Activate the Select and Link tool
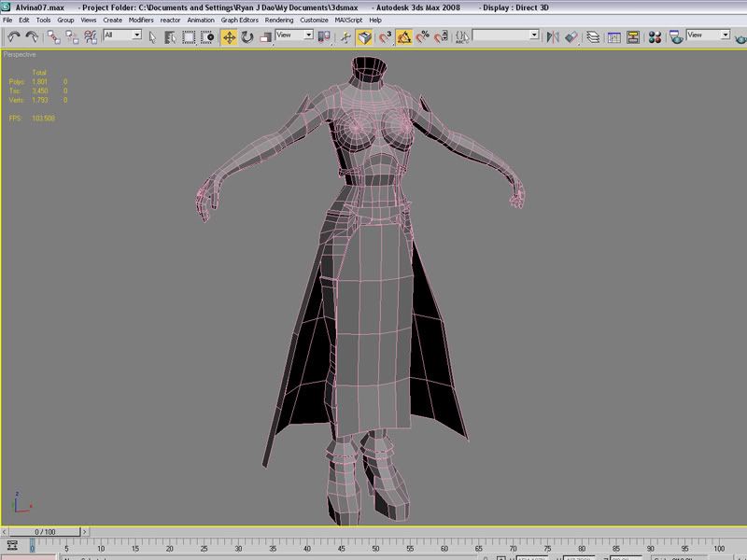 53,36
